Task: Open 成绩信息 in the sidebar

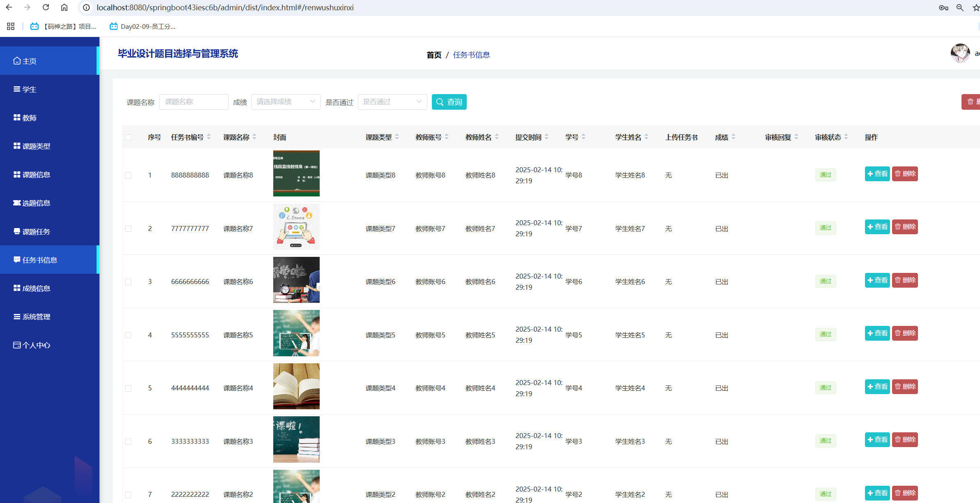Action: [36, 288]
